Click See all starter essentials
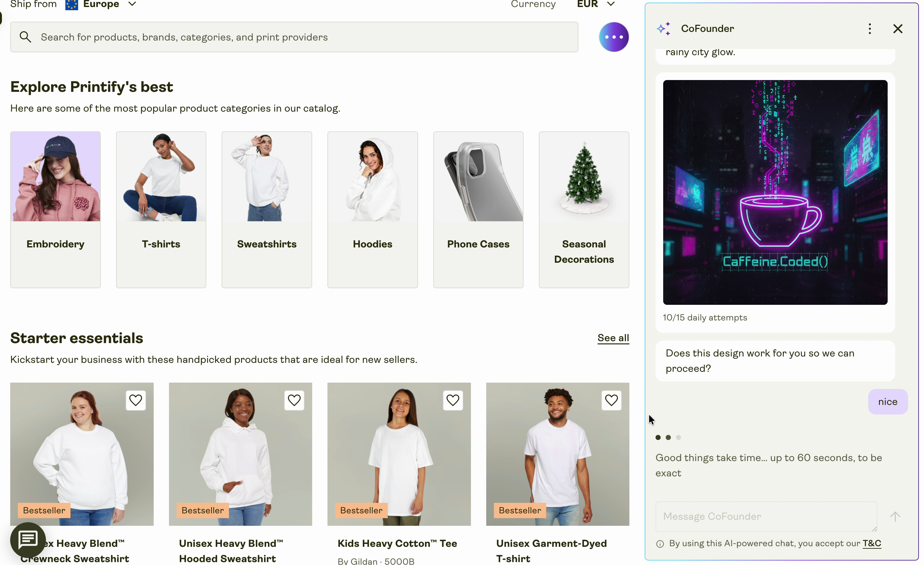 [613, 338]
